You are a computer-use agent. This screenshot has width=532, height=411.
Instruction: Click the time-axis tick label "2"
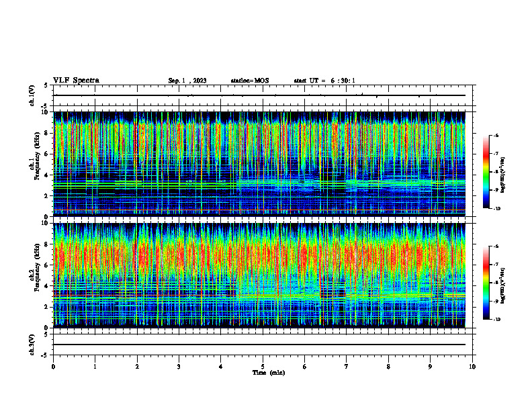click(137, 367)
